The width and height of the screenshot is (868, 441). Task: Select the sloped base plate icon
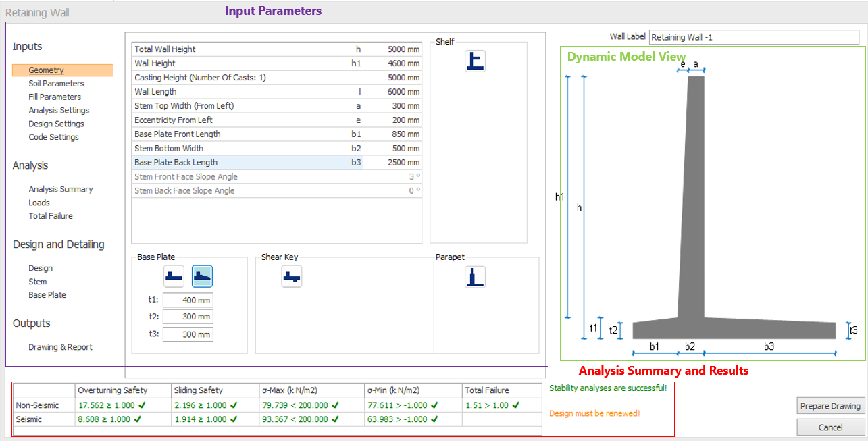tap(202, 276)
